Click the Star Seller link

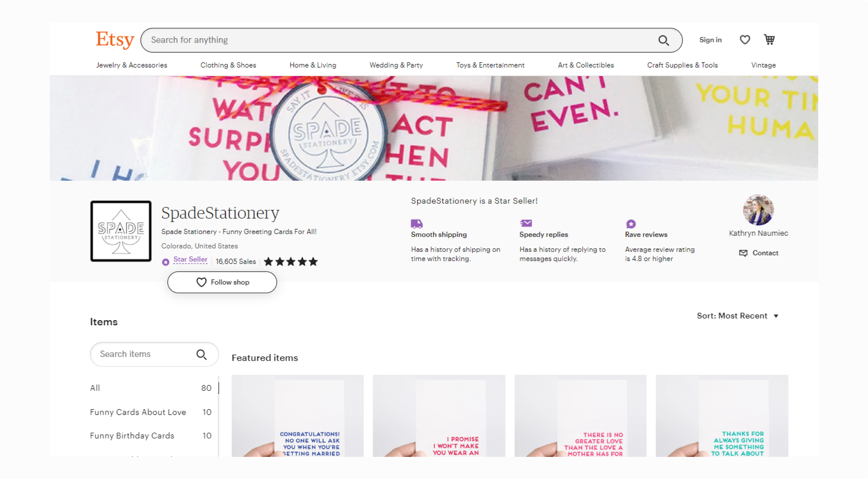click(x=191, y=260)
